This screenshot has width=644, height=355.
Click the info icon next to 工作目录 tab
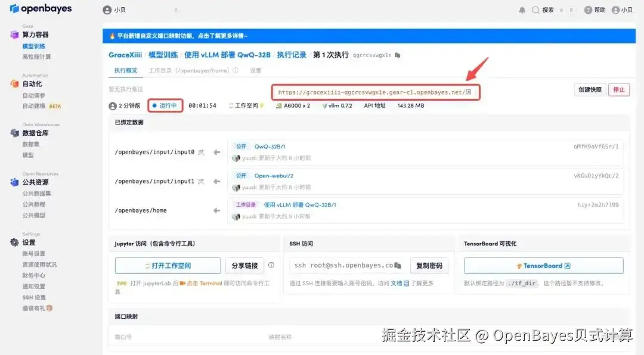tap(236, 71)
